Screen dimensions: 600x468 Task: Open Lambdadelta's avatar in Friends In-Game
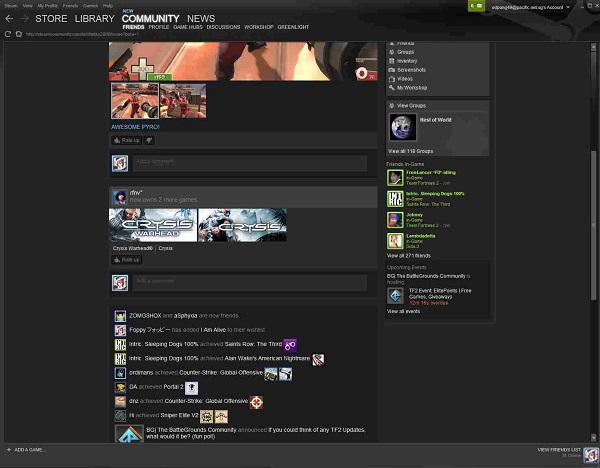[x=395, y=241]
